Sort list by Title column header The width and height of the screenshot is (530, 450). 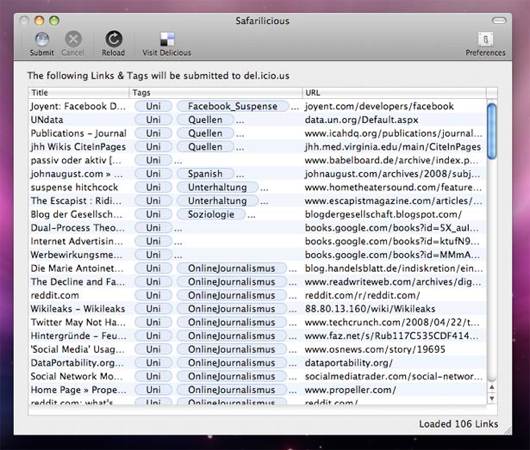tap(79, 93)
